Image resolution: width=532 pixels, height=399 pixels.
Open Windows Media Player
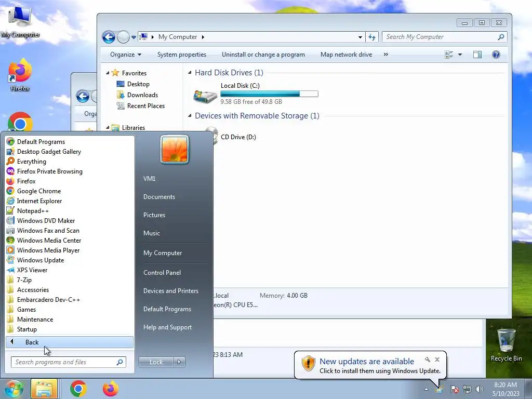(43, 250)
